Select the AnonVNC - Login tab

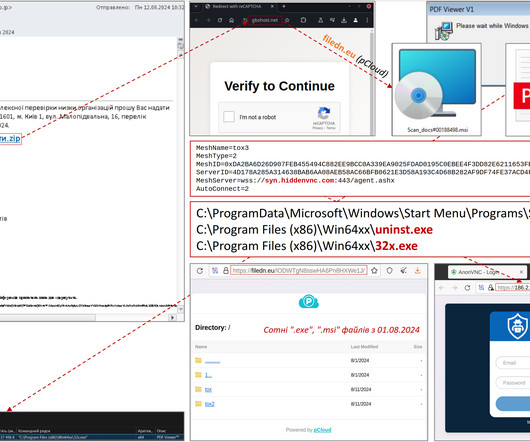[x=487, y=272]
